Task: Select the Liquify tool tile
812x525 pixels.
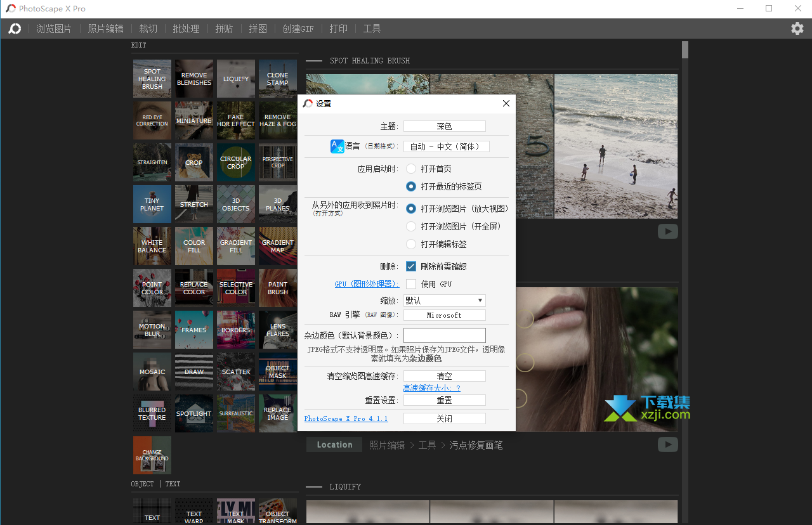Action: (x=236, y=79)
